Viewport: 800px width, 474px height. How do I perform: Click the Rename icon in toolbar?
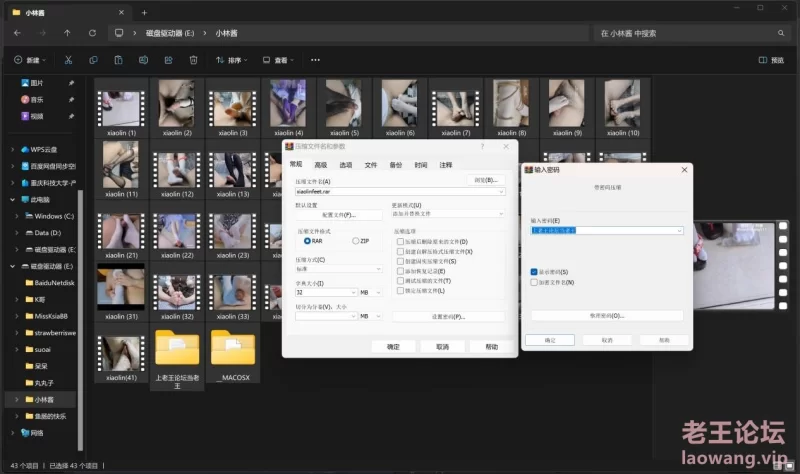coord(143,60)
